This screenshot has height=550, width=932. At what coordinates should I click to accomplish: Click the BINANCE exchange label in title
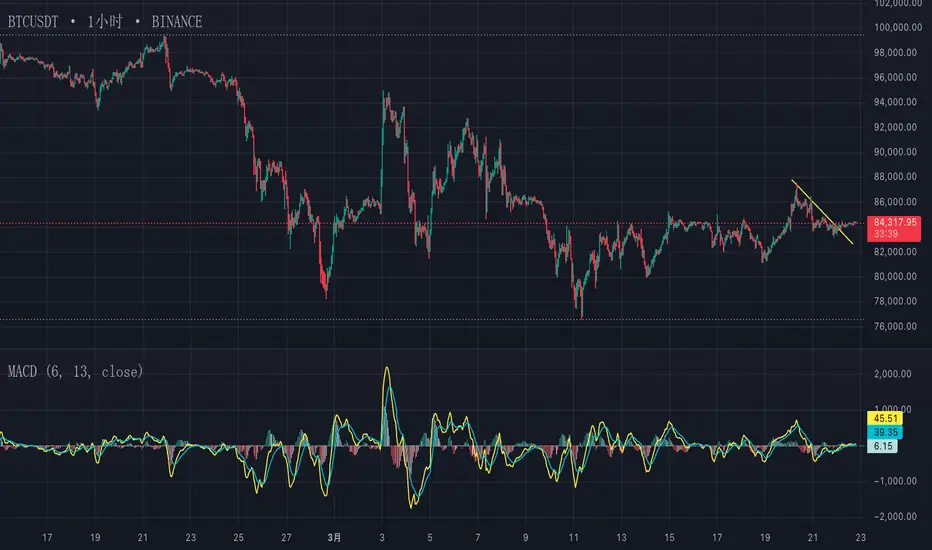click(177, 22)
